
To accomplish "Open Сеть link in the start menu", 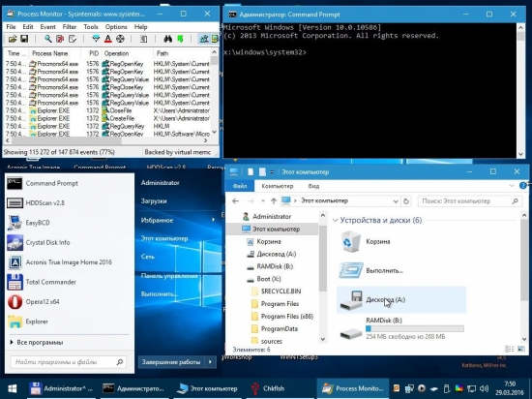I will point(148,257).
